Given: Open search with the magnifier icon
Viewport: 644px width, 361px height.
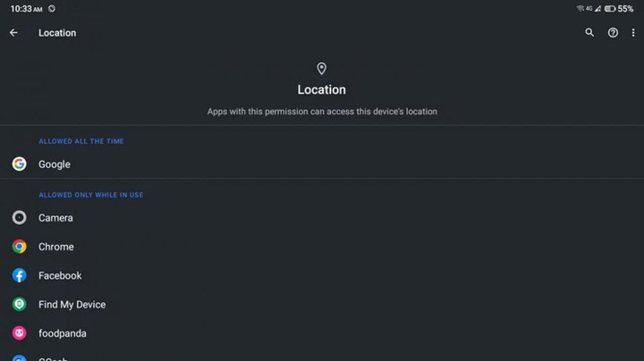Looking at the screenshot, I should pos(589,32).
